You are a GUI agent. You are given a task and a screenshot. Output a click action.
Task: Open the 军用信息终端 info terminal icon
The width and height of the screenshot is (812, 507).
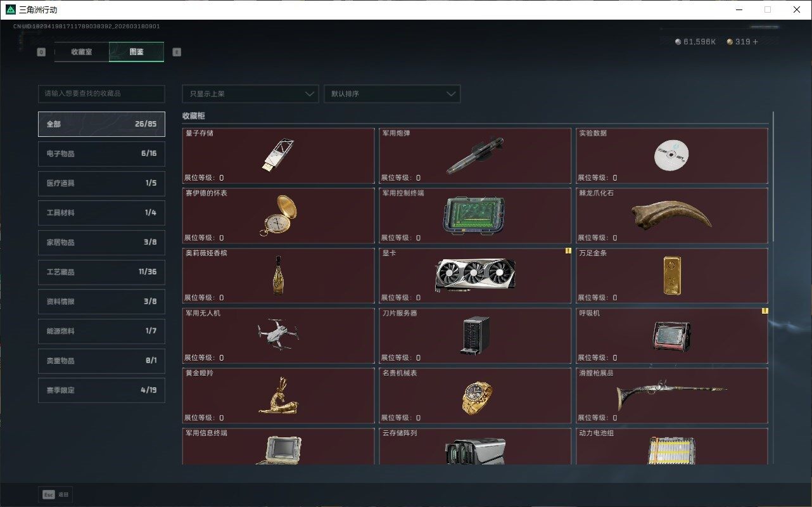click(278, 450)
